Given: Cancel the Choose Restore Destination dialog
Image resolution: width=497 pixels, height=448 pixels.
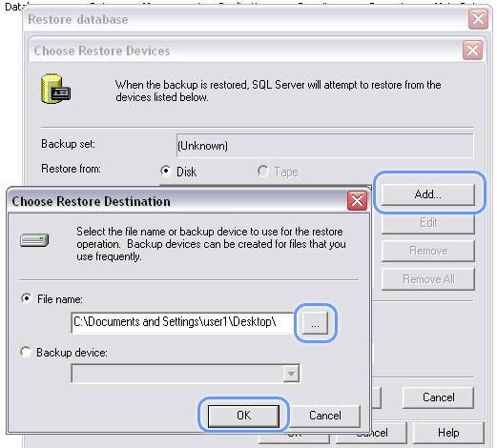Looking at the screenshot, I should pyautogui.click(x=325, y=416).
